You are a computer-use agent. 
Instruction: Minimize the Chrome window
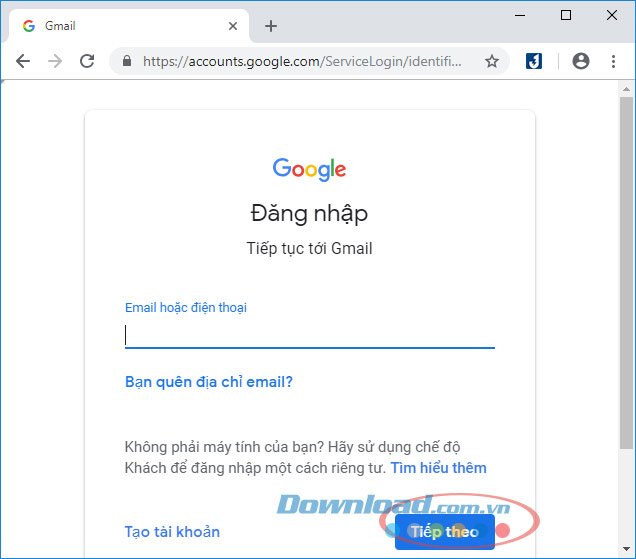520,15
